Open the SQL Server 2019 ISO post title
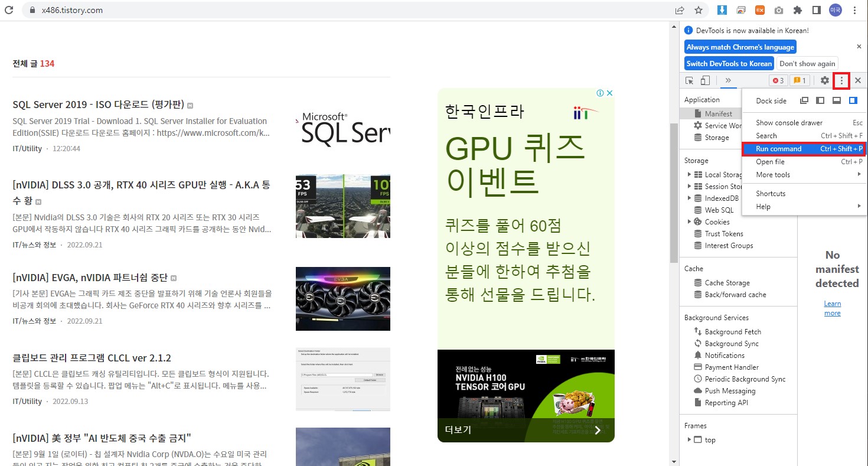868x466 pixels. tap(99, 105)
